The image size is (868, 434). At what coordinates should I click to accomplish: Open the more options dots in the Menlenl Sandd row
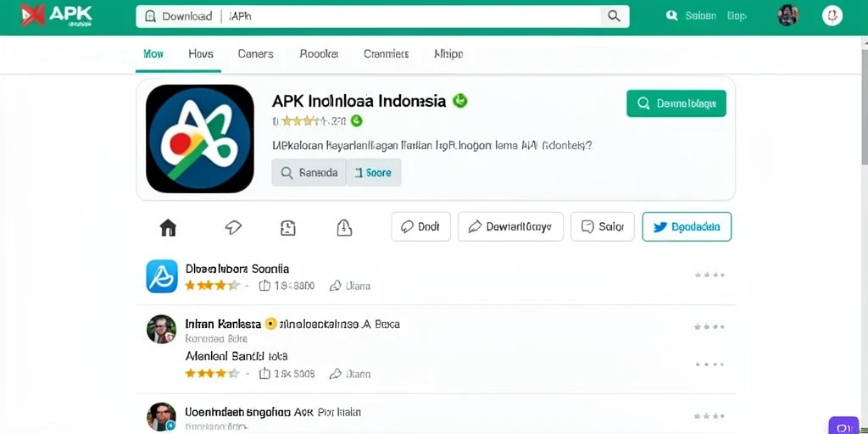[x=709, y=364]
